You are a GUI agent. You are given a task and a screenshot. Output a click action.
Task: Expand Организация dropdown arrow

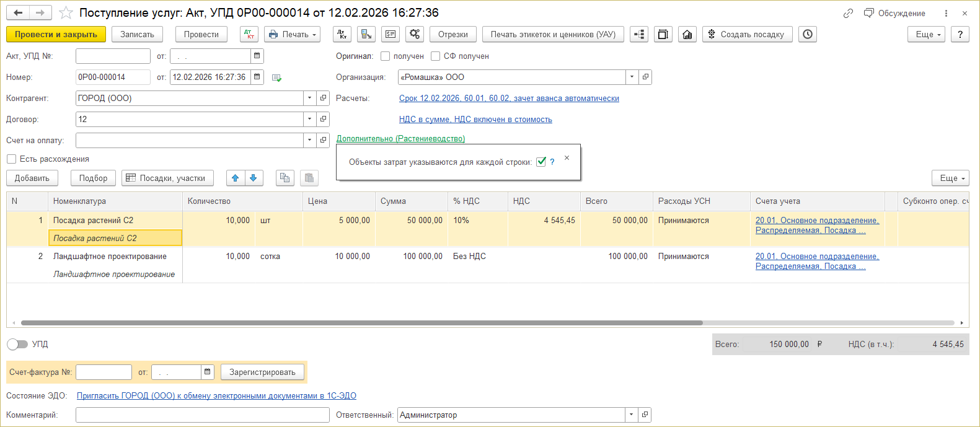point(632,77)
